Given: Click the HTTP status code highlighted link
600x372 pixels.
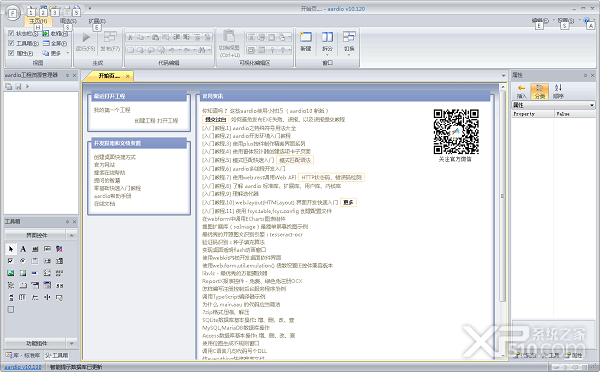Looking at the screenshot, I should [331, 177].
